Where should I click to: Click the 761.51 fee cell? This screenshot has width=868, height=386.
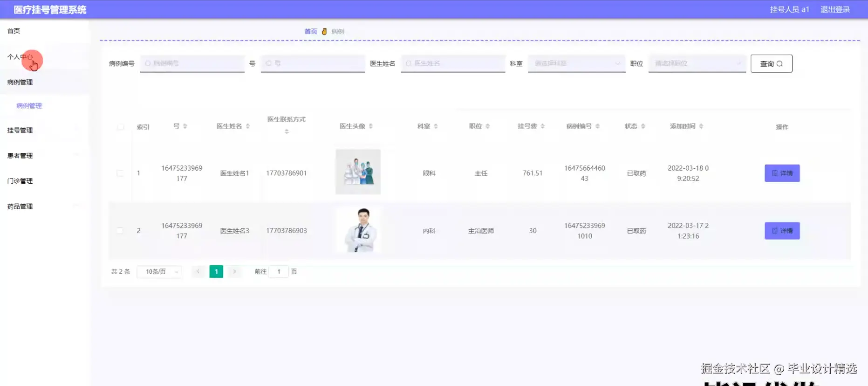tap(533, 173)
